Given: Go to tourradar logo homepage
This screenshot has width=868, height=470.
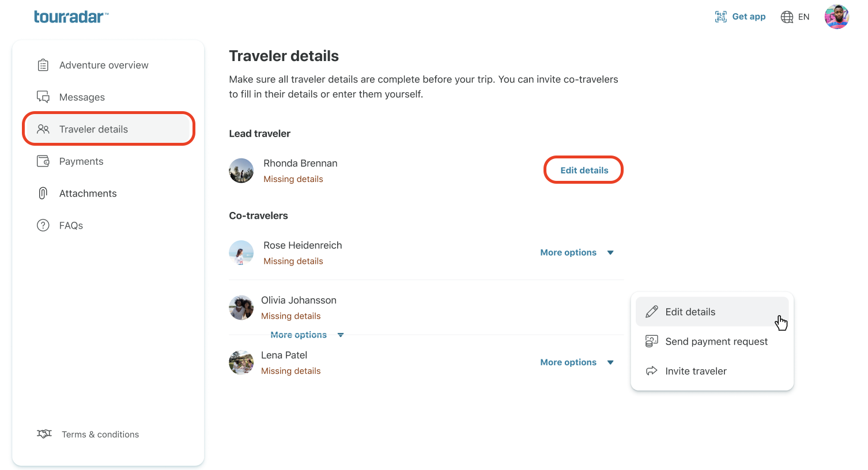Looking at the screenshot, I should [71, 17].
